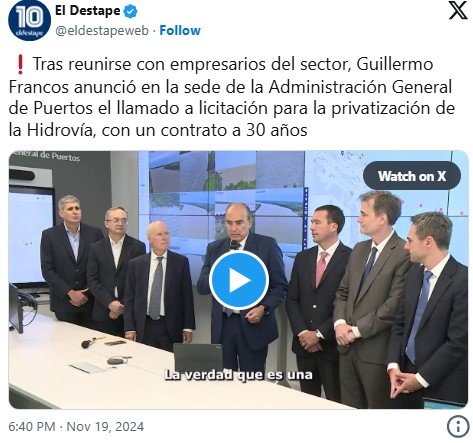Click the laptop on the table in video
473x443 pixels.
(x=198, y=358)
